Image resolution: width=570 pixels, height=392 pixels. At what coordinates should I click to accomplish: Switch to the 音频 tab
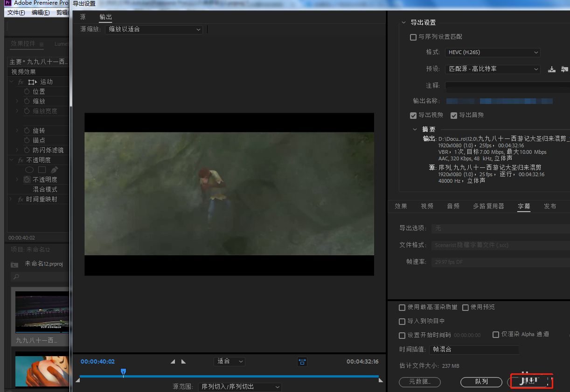[x=453, y=206]
